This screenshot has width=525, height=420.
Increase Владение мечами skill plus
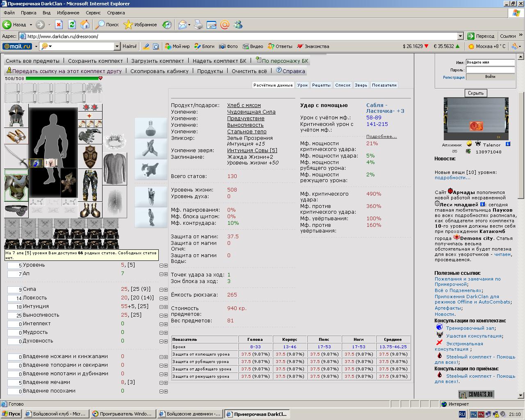(166, 383)
